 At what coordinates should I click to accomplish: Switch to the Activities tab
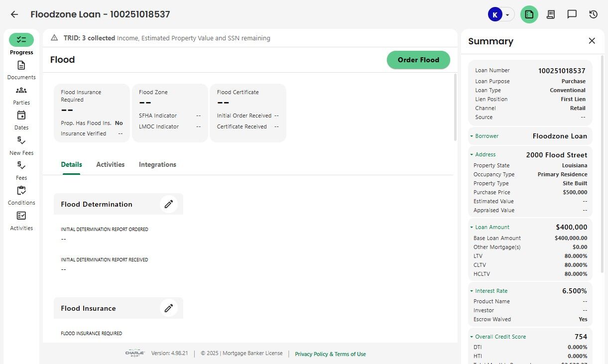[111, 164]
